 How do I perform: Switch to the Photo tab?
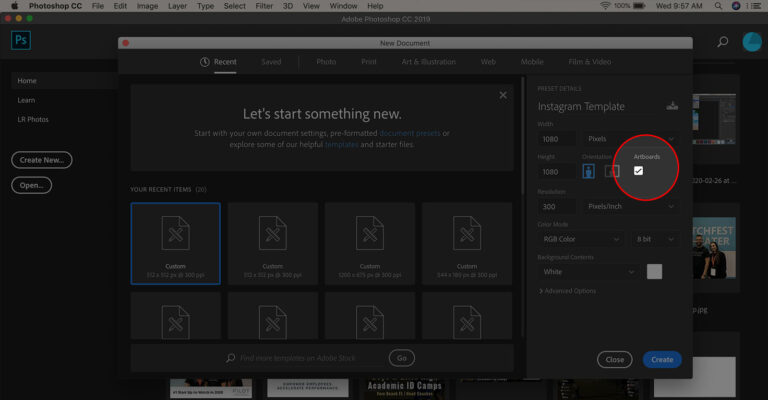(x=326, y=62)
